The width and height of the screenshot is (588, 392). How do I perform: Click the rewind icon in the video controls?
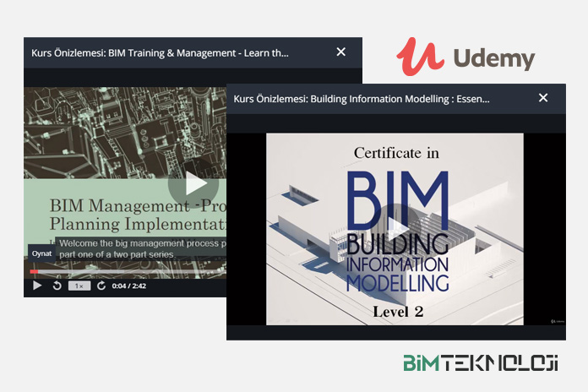(x=57, y=286)
